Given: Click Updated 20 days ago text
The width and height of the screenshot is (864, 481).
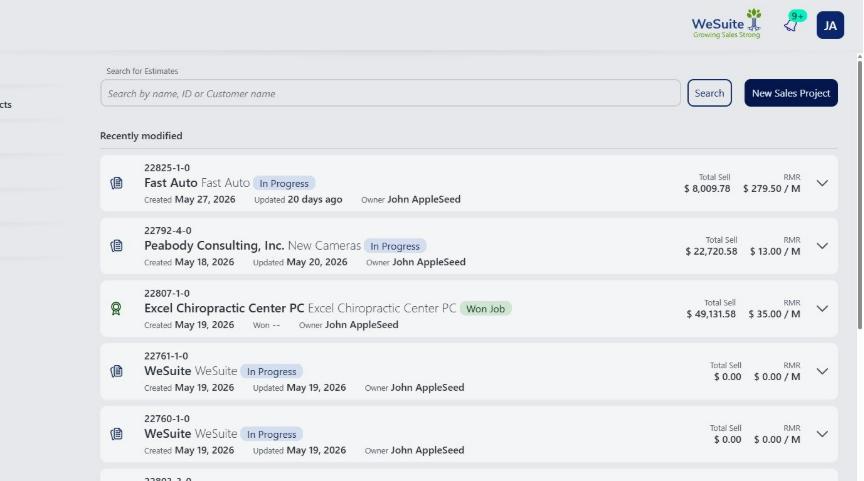Looking at the screenshot, I should click(x=298, y=199).
